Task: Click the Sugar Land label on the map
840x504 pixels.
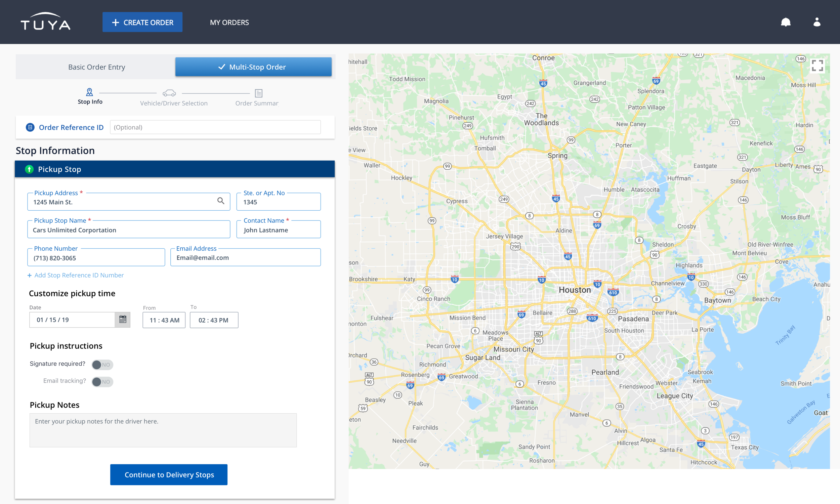Action: tap(482, 358)
